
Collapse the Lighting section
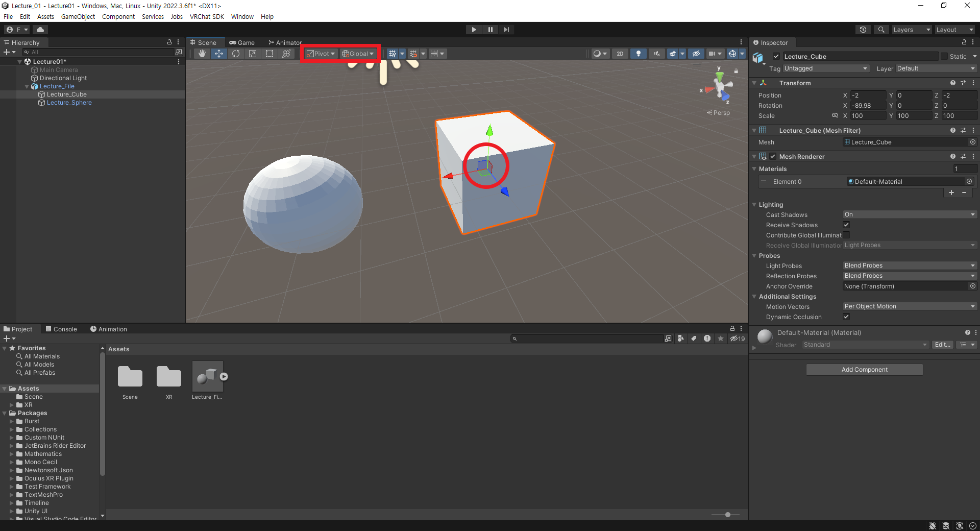pyautogui.click(x=754, y=204)
